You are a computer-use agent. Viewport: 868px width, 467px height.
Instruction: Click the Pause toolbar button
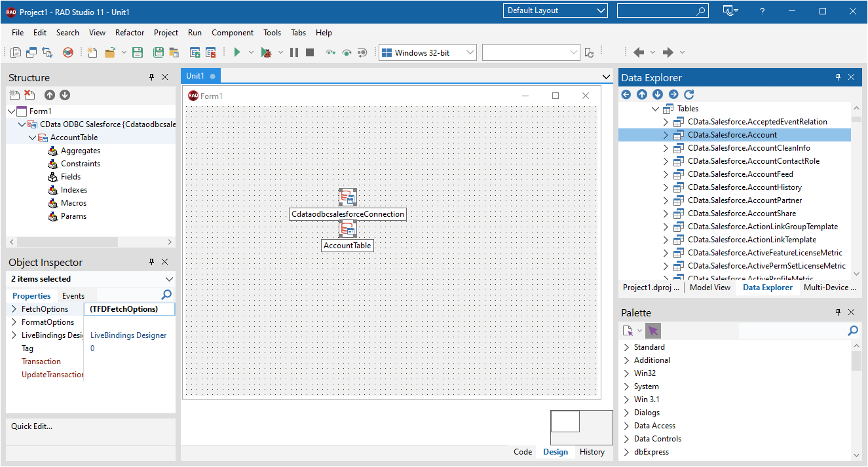tap(294, 52)
